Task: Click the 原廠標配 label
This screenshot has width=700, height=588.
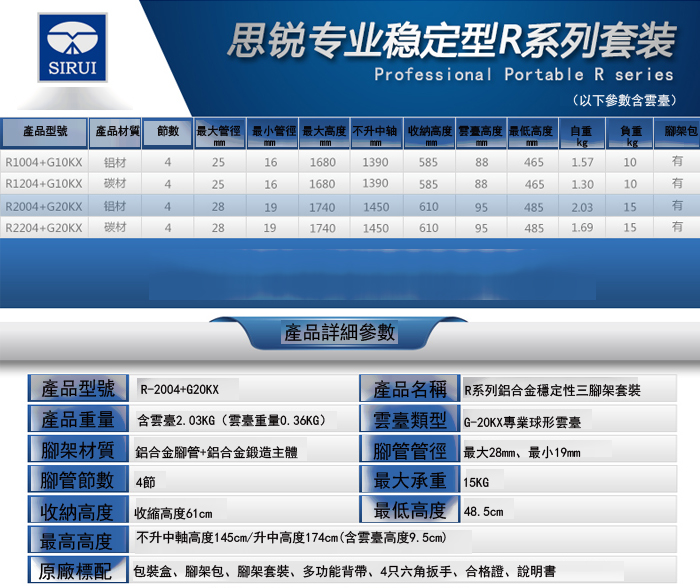Action: (x=78, y=570)
